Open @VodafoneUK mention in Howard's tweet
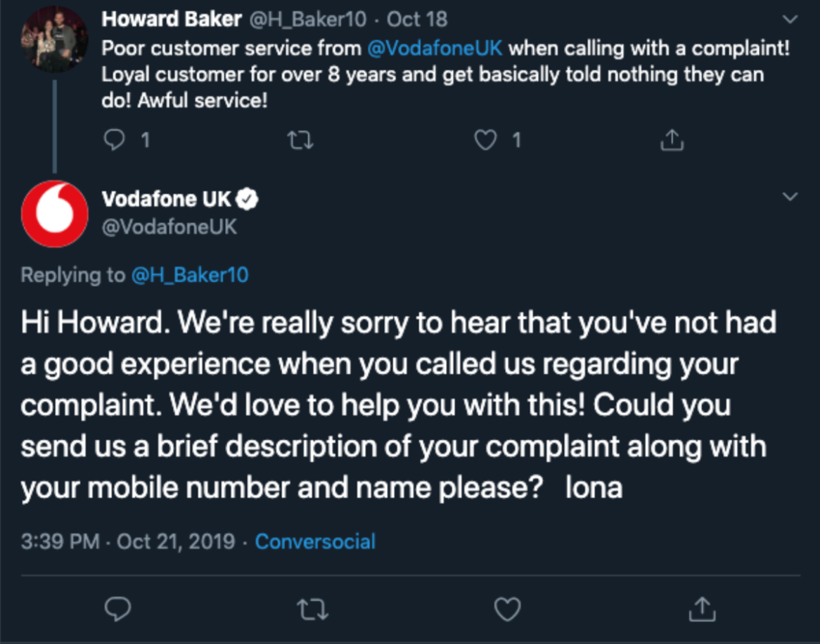 pyautogui.click(x=435, y=48)
